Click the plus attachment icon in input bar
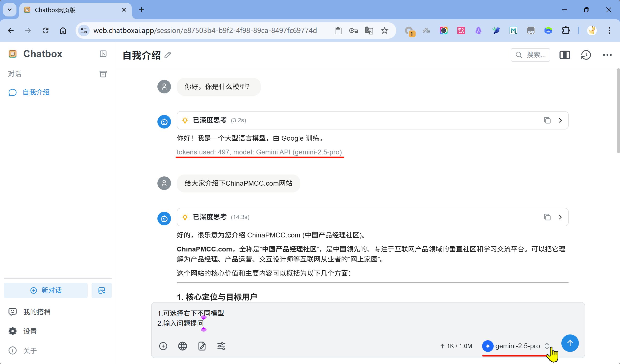 pyautogui.click(x=163, y=346)
